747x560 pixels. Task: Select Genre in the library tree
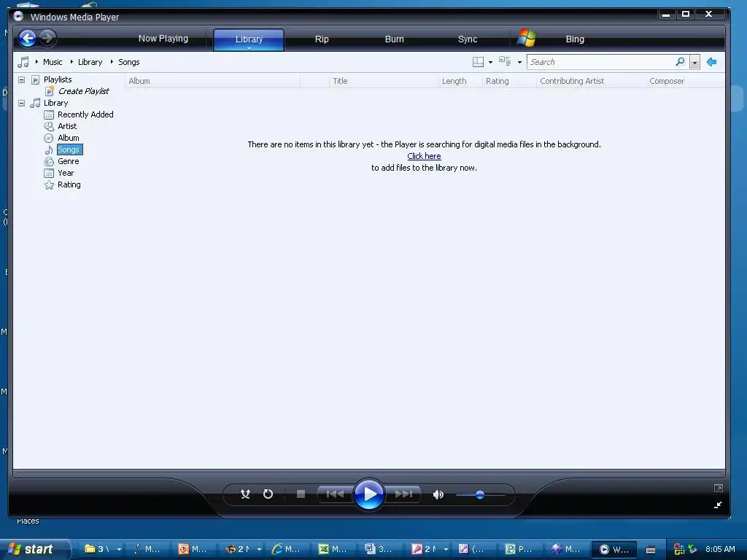pyautogui.click(x=68, y=161)
